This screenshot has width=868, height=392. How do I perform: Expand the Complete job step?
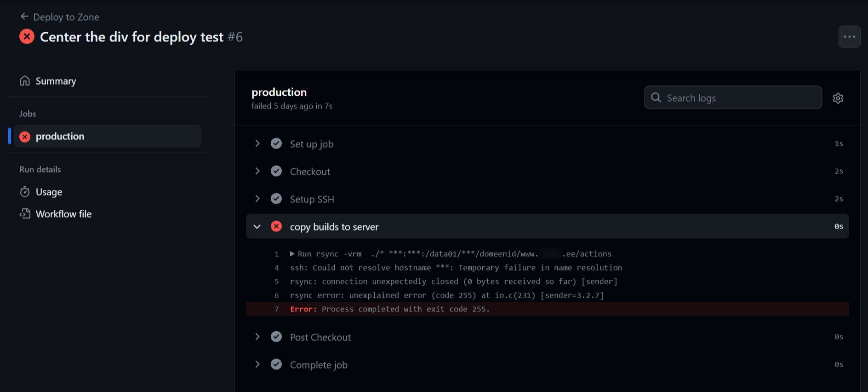click(x=257, y=364)
